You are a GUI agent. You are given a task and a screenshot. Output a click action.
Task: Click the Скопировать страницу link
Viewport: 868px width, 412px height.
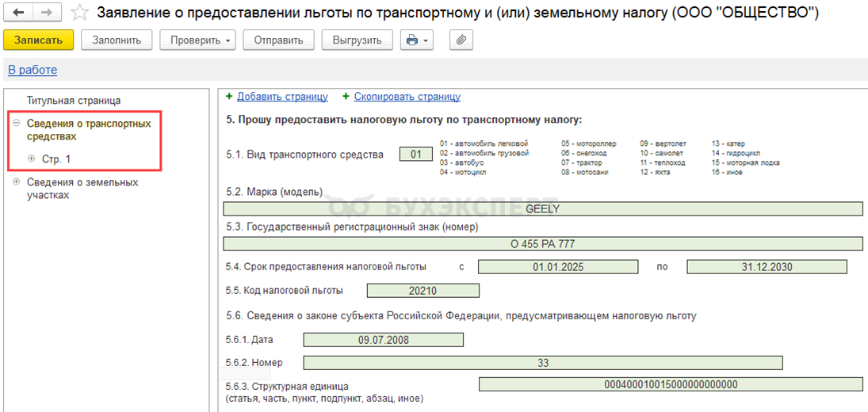click(x=407, y=96)
